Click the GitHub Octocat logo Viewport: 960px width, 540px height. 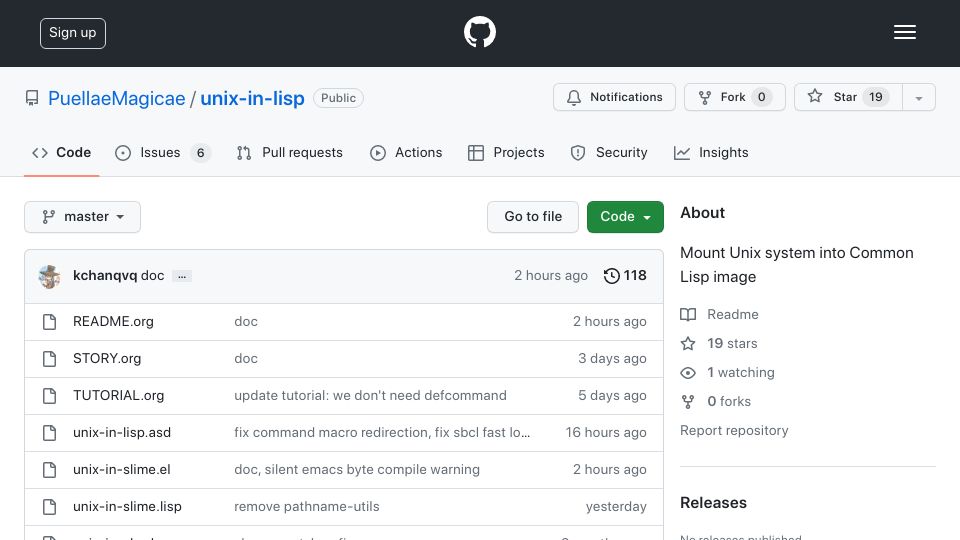[479, 32]
